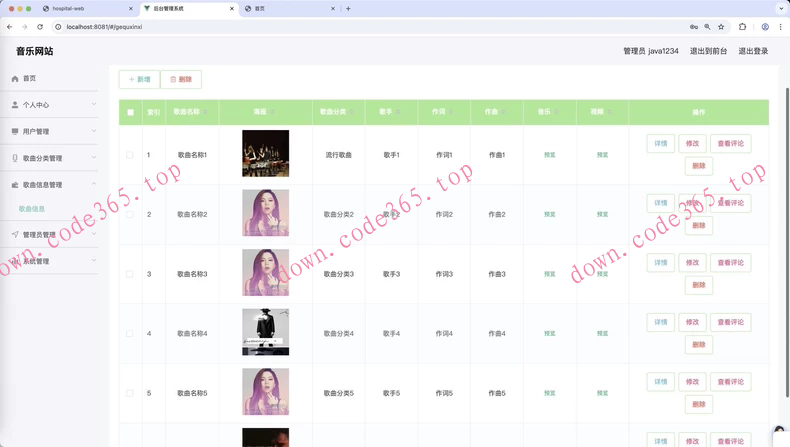This screenshot has height=447, width=790.
Task: Toggle the select-all checkbox in table header
Action: point(130,112)
